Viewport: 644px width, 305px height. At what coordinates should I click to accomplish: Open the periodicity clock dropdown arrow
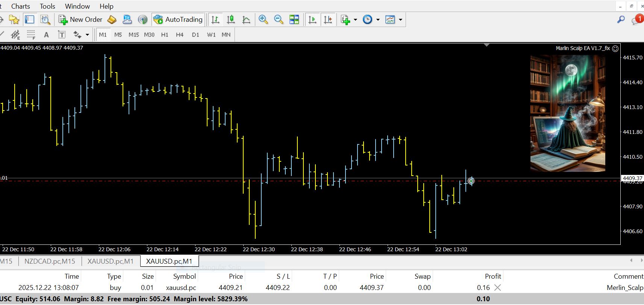(378, 20)
